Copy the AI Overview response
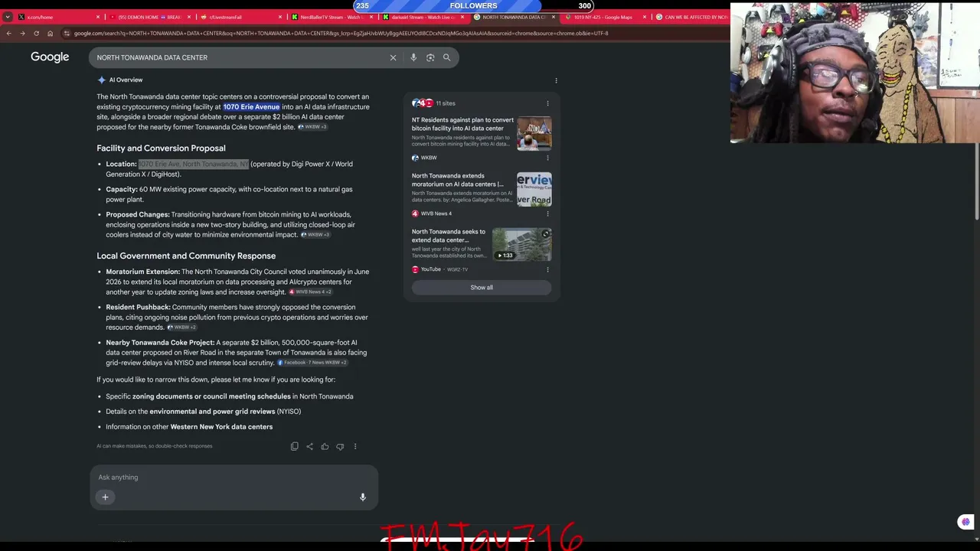The width and height of the screenshot is (980, 551). pyautogui.click(x=295, y=446)
